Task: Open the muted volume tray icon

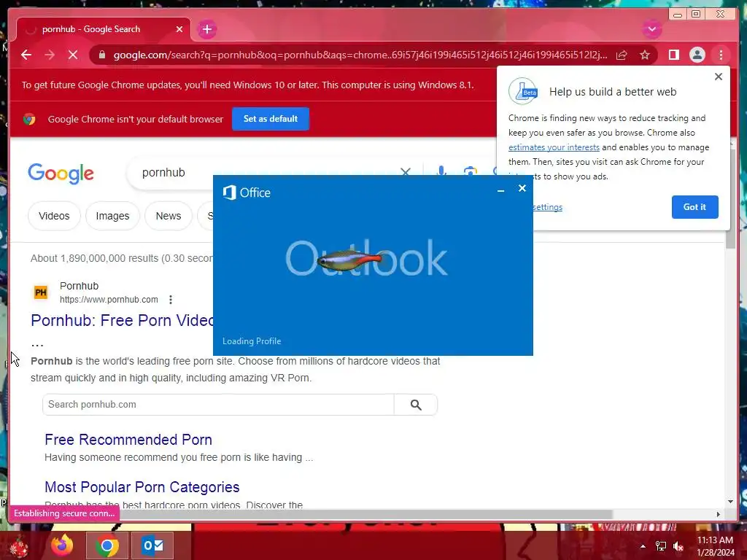Action: tap(678, 546)
